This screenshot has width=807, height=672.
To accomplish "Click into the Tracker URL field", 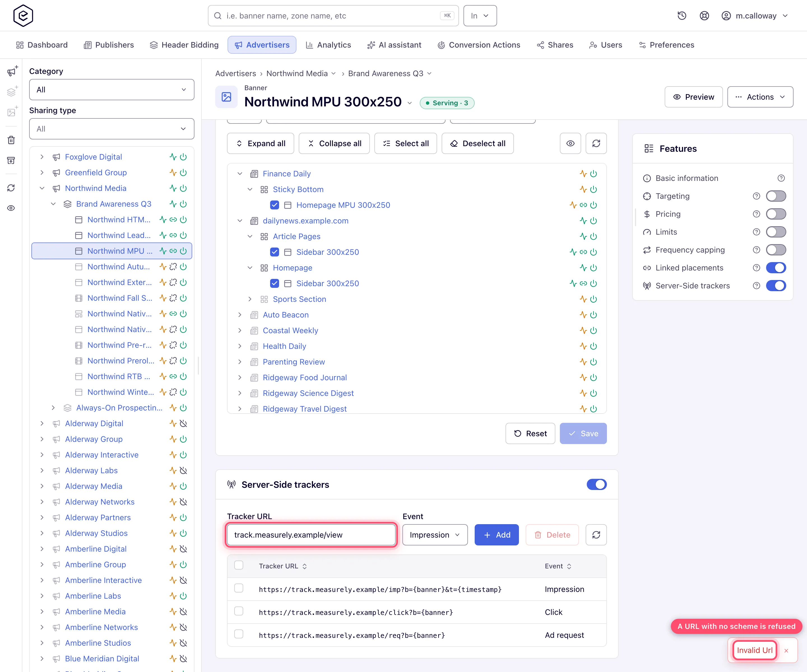I will point(311,535).
